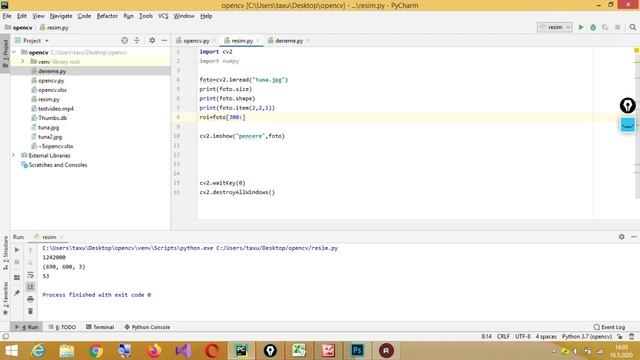
Task: Open the Code menu
Action: coord(84,16)
